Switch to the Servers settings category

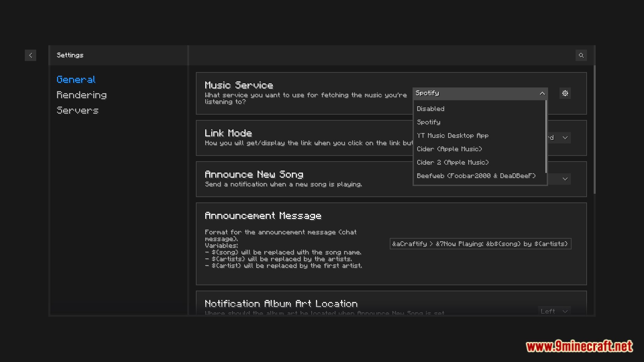point(77,110)
